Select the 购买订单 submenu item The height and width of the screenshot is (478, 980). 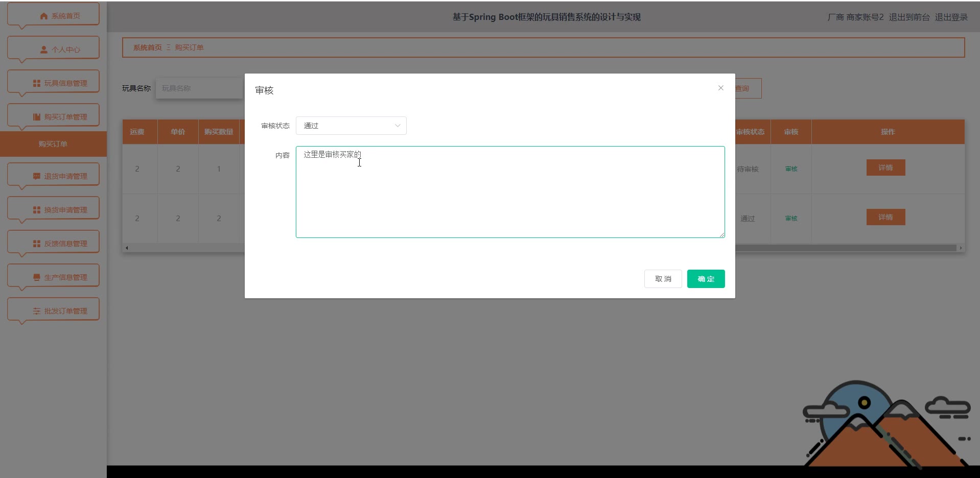coord(53,144)
